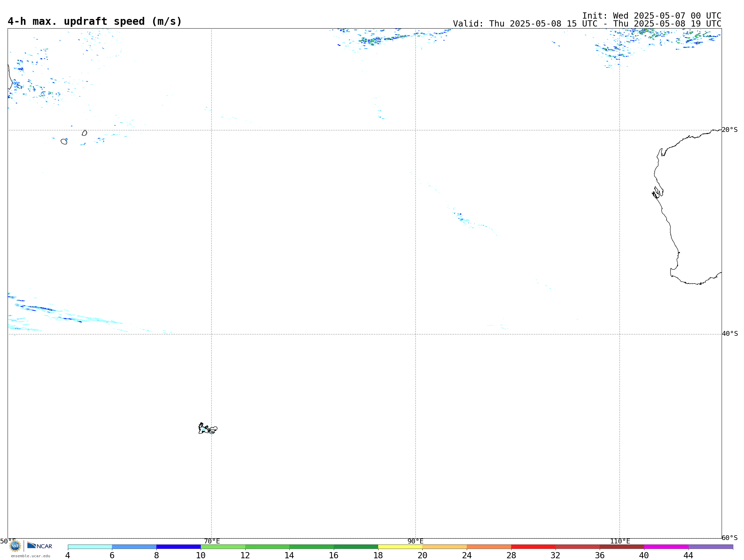Select the purple colorbar swatch above 44
This screenshot has height=560, width=744.
pos(711,547)
